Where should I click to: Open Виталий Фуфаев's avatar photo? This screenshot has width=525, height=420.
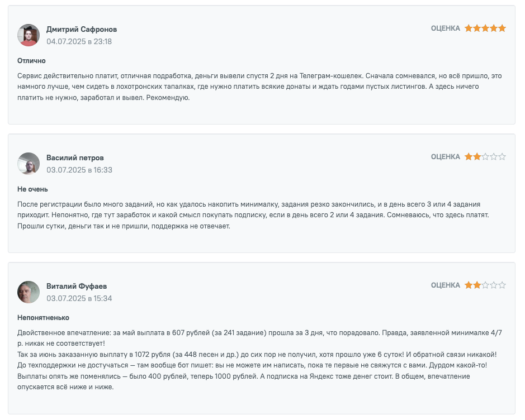(29, 292)
